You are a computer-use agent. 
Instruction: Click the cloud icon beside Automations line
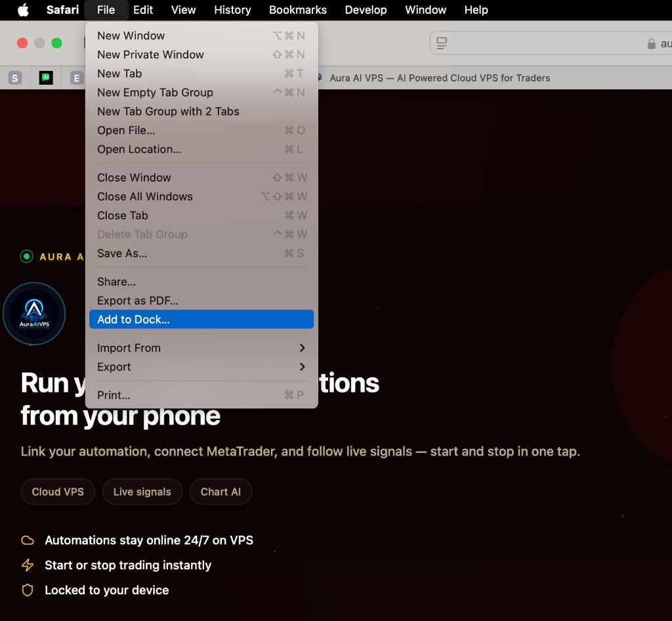pyautogui.click(x=28, y=540)
